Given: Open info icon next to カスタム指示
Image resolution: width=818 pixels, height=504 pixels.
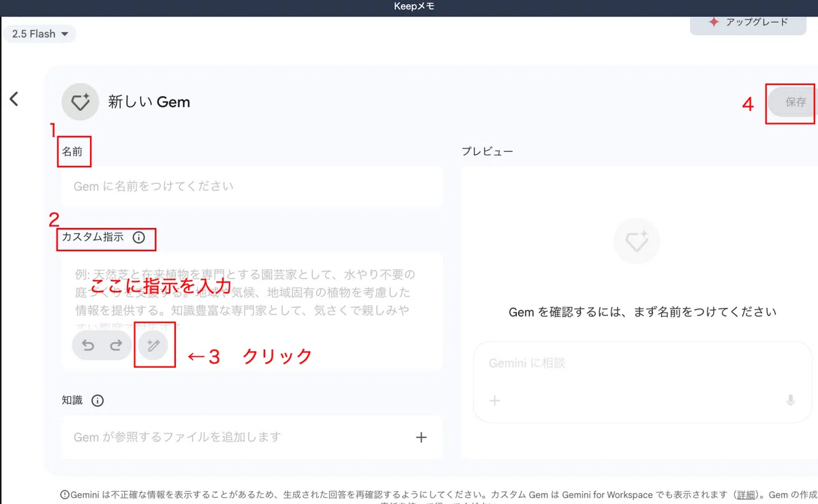Looking at the screenshot, I should 138,238.
